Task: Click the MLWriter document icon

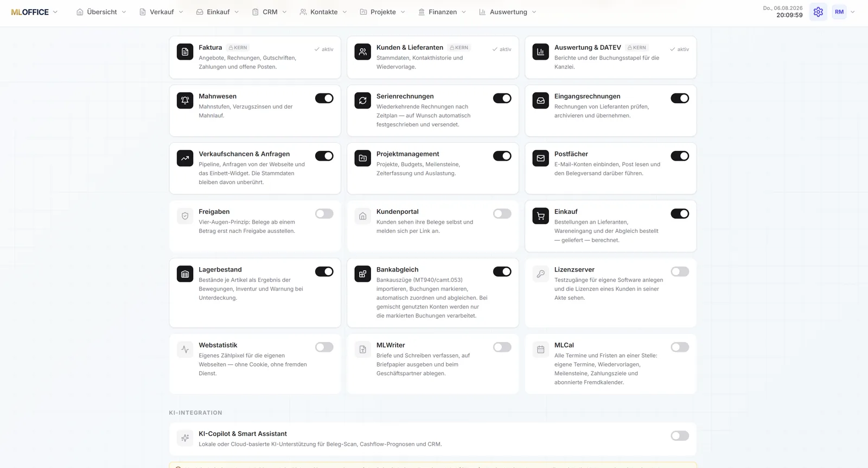Action: point(363,349)
